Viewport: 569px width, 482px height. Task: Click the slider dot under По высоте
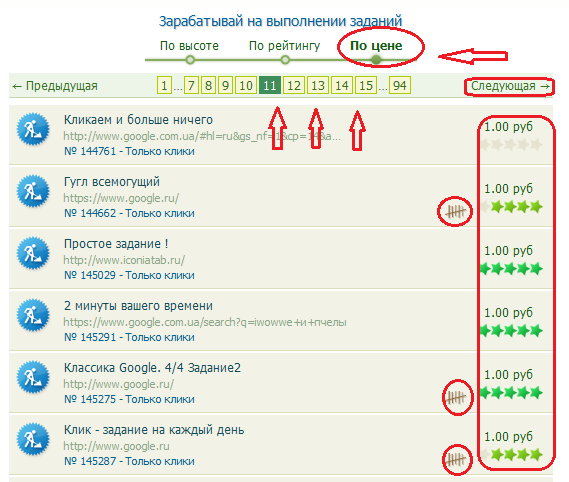click(x=190, y=60)
